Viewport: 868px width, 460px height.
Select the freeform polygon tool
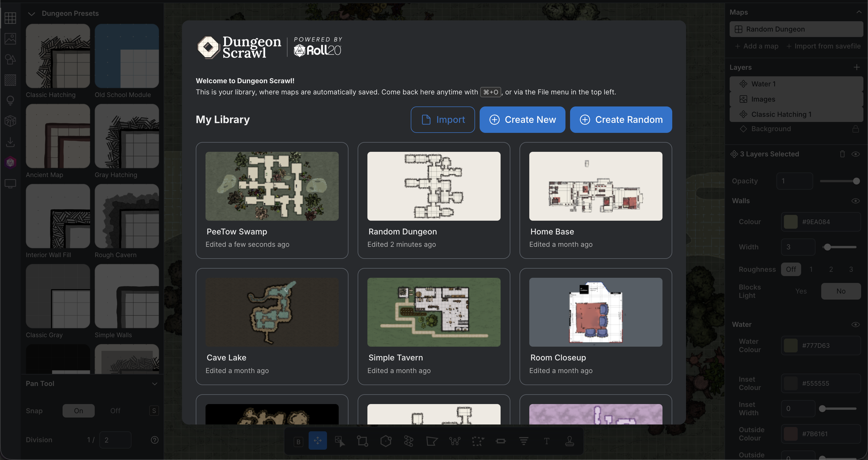432,441
